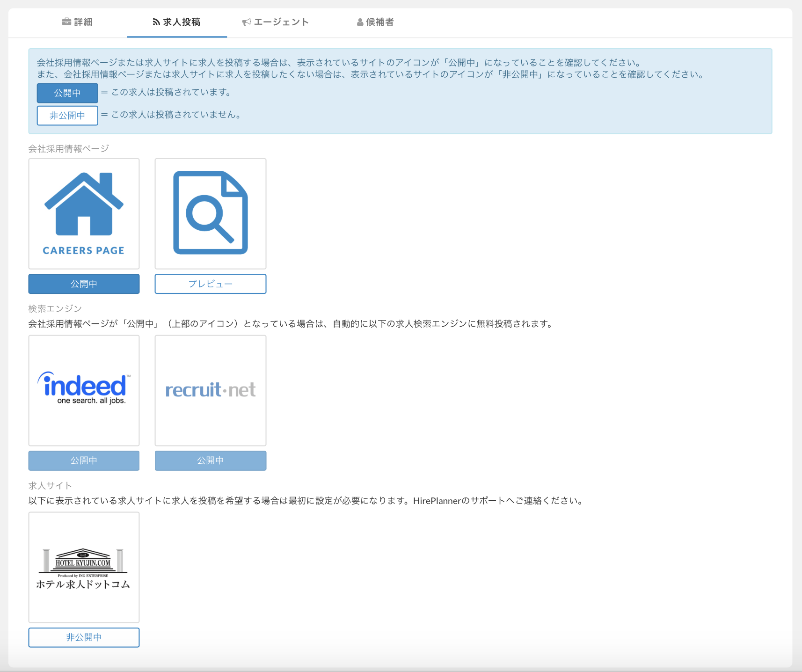The image size is (802, 672).
Task: Click the 検索エンジン section heading
Action: [55, 309]
